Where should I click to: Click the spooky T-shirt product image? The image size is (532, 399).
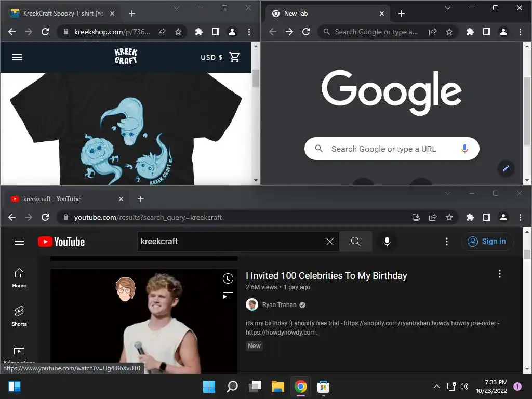click(x=126, y=129)
